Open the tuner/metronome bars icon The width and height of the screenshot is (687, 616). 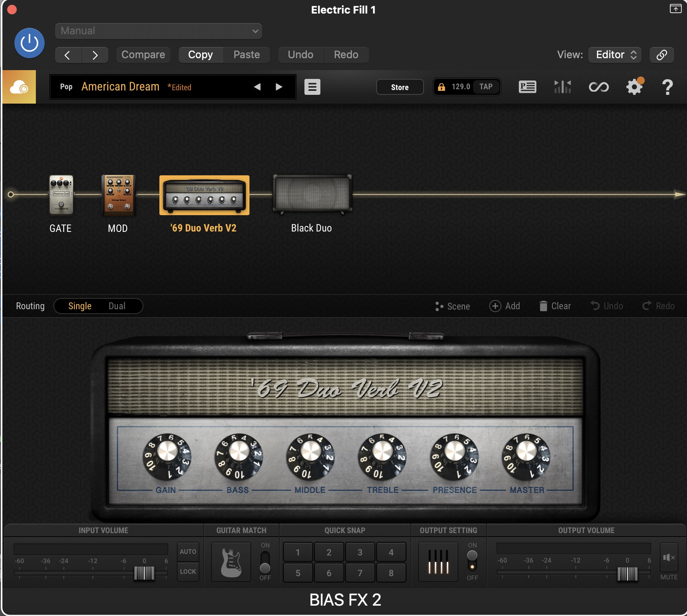tap(563, 87)
